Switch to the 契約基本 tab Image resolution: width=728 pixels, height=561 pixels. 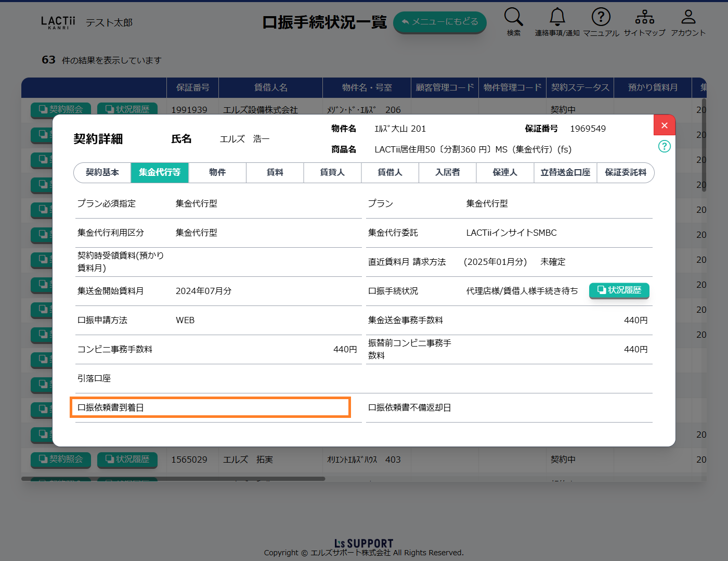tap(102, 172)
